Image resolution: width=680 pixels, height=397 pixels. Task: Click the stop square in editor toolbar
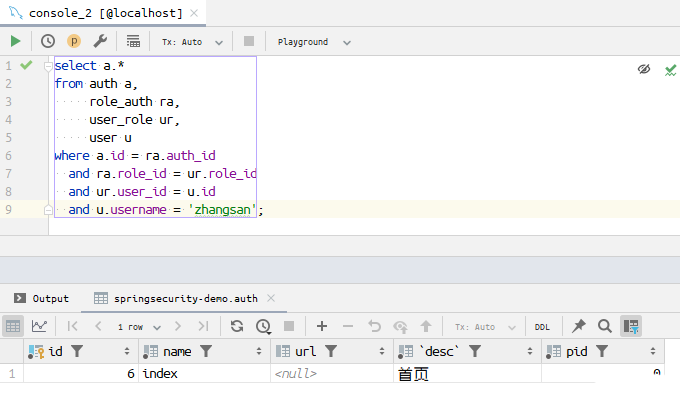(x=249, y=41)
